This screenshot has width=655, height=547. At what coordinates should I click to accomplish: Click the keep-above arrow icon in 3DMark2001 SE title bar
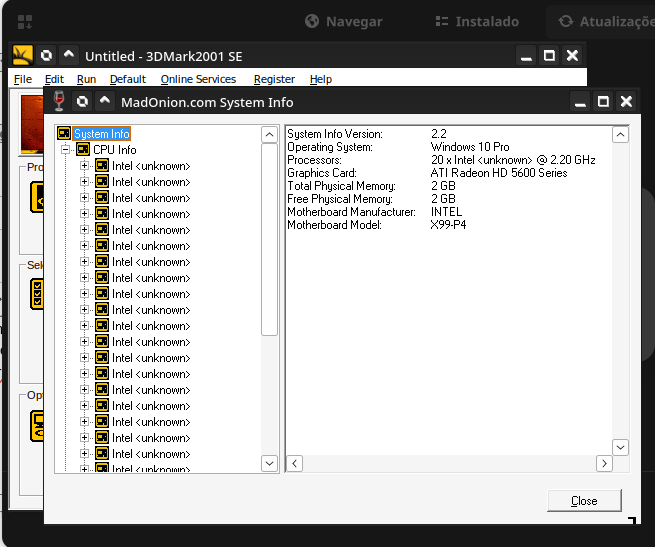pyautogui.click(x=69, y=55)
